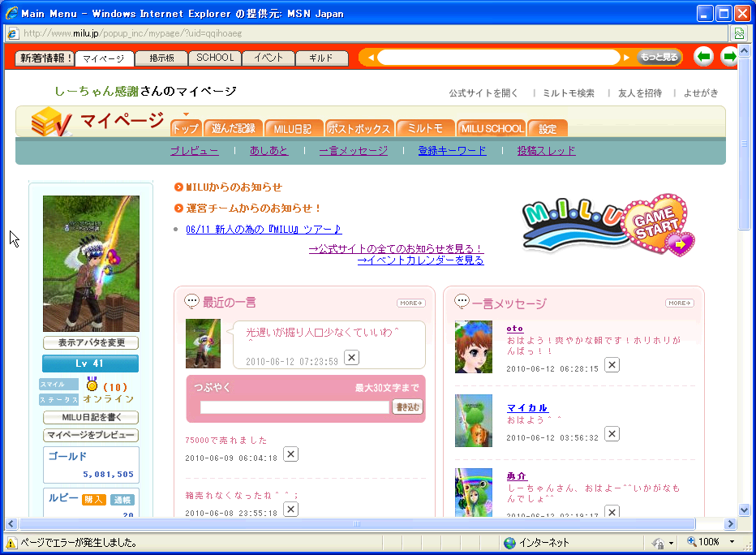Expand MORE in 一言メッセージ panel
Screen dimensions: 756x555
point(679,303)
